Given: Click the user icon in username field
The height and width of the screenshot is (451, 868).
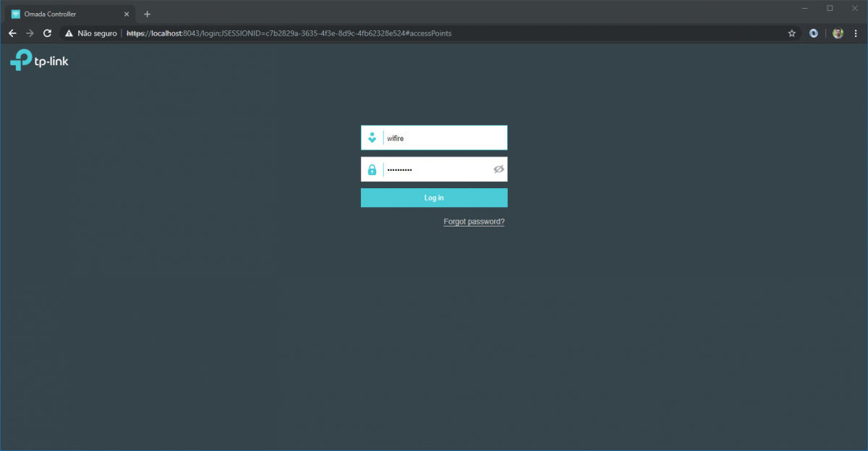Looking at the screenshot, I should tap(372, 137).
